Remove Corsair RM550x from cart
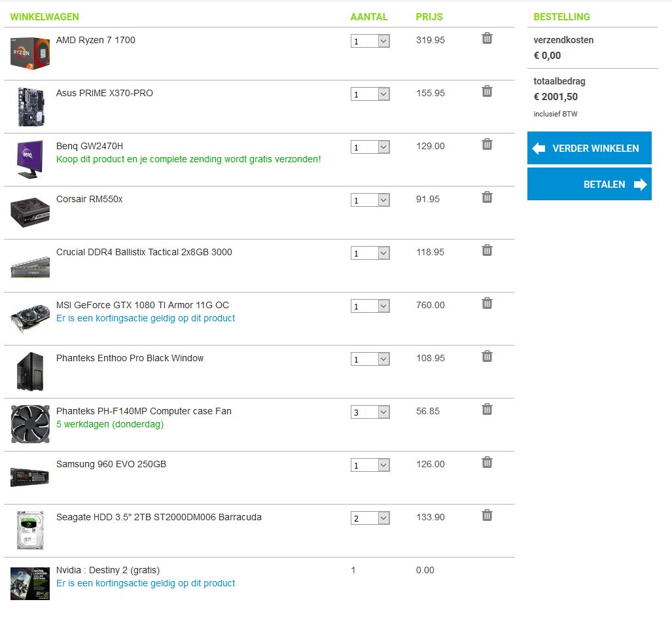 487,197
